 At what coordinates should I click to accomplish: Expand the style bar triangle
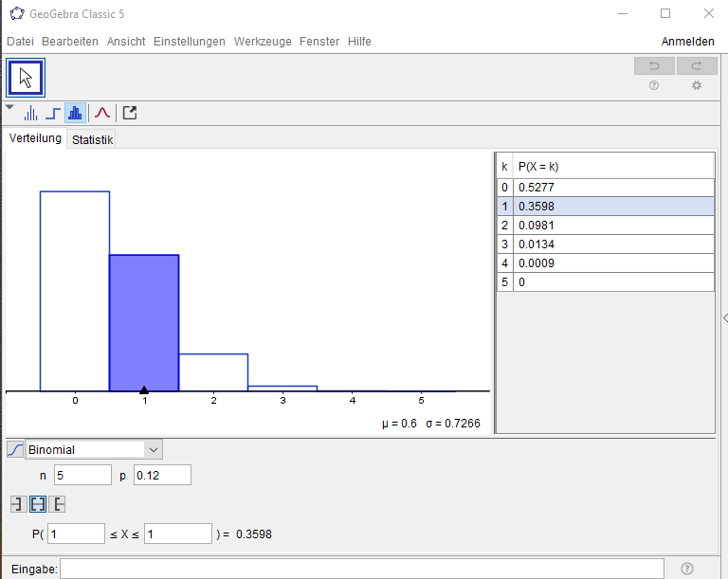point(9,107)
